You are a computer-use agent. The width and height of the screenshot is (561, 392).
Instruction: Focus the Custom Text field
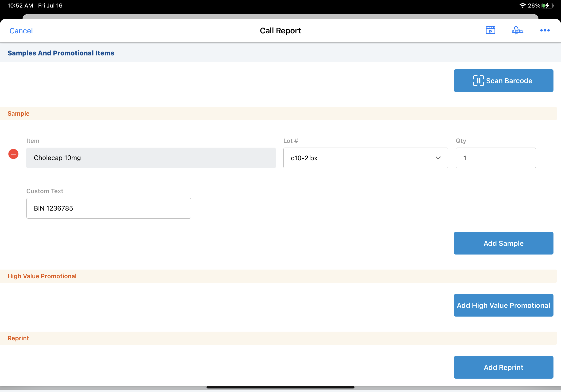(x=109, y=208)
